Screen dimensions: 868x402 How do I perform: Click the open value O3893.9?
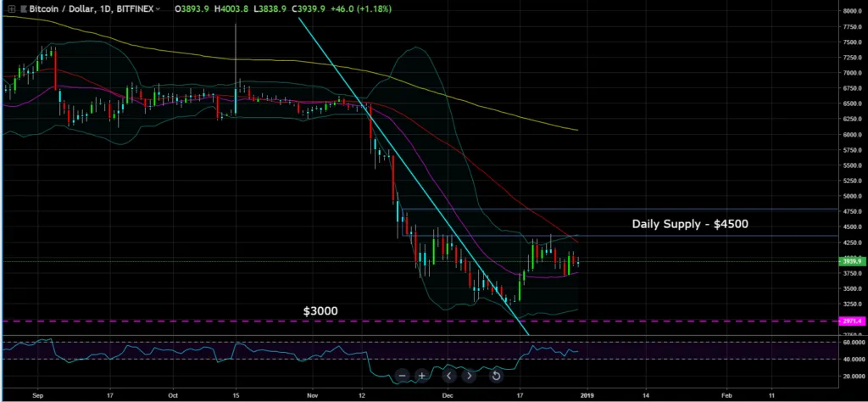pos(192,8)
